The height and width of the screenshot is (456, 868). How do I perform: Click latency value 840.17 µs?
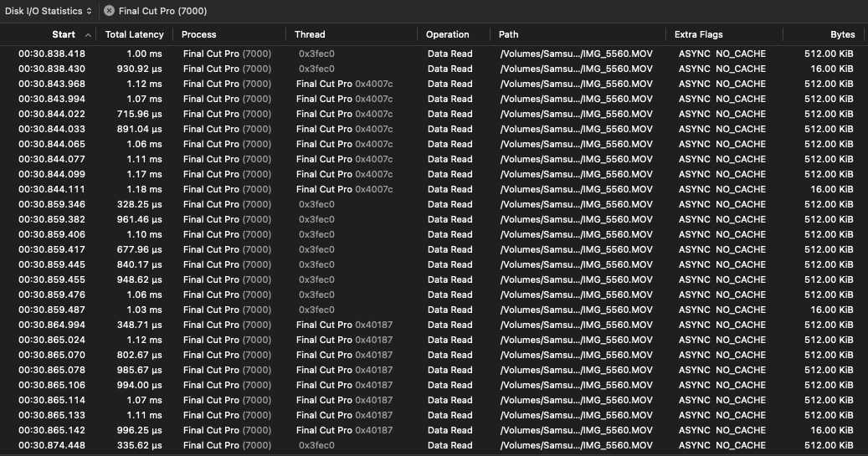pos(140,264)
